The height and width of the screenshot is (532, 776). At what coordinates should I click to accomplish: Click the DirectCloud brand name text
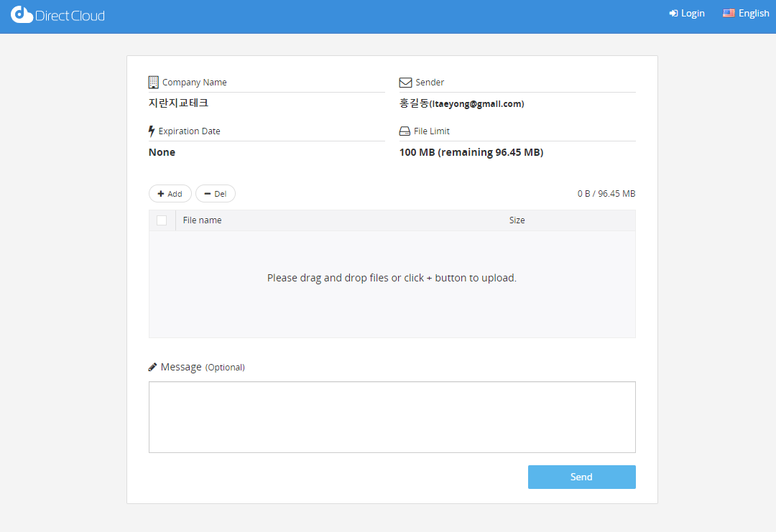pos(70,15)
